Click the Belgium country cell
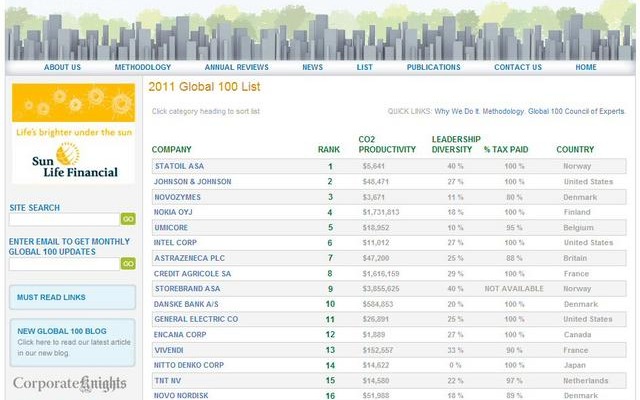 click(x=578, y=228)
